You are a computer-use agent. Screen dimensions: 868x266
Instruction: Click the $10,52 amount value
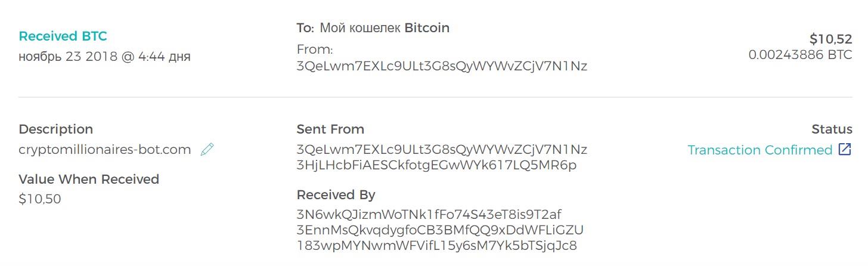coord(830,39)
